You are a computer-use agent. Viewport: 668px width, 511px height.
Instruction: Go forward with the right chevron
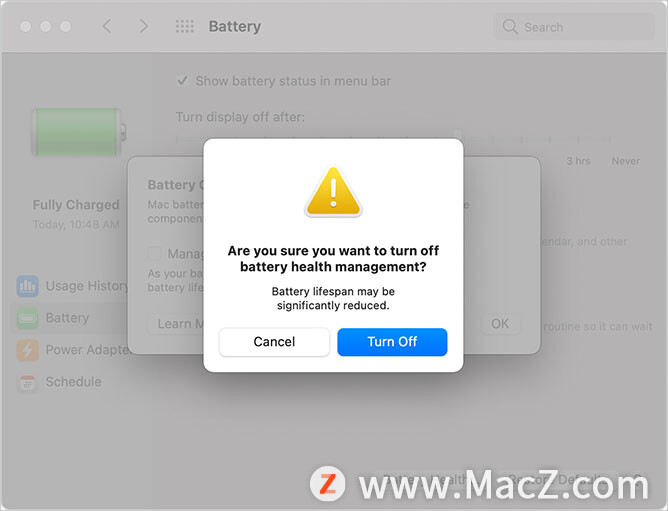[144, 26]
